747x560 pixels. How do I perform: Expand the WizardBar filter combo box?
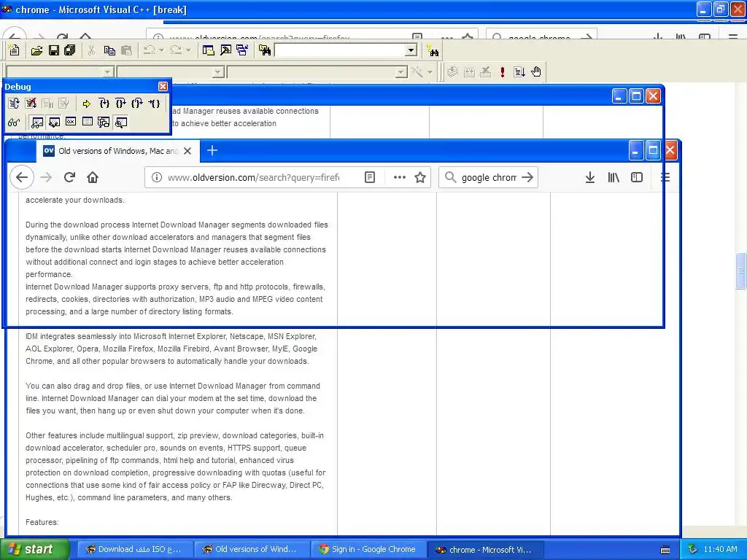pyautogui.click(x=218, y=72)
